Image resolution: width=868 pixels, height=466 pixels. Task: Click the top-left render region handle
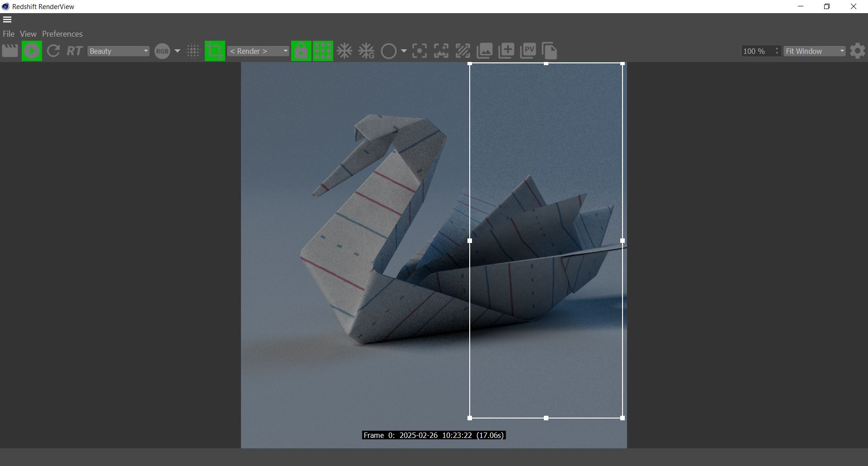click(470, 64)
